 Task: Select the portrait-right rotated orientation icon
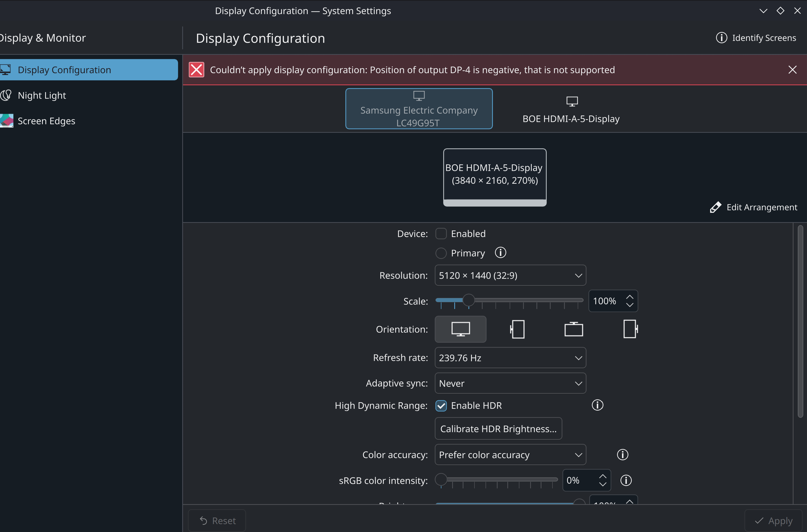click(x=630, y=329)
